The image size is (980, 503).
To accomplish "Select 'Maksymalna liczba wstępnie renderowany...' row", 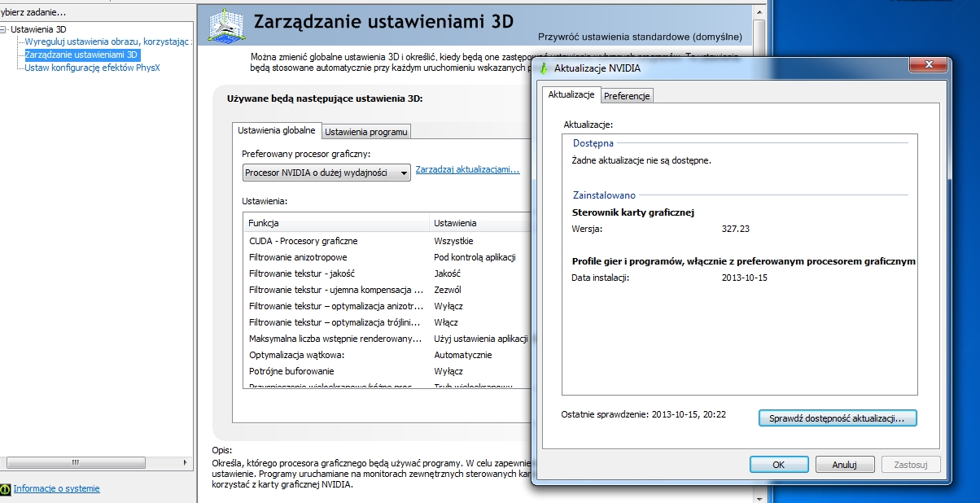I will [387, 339].
